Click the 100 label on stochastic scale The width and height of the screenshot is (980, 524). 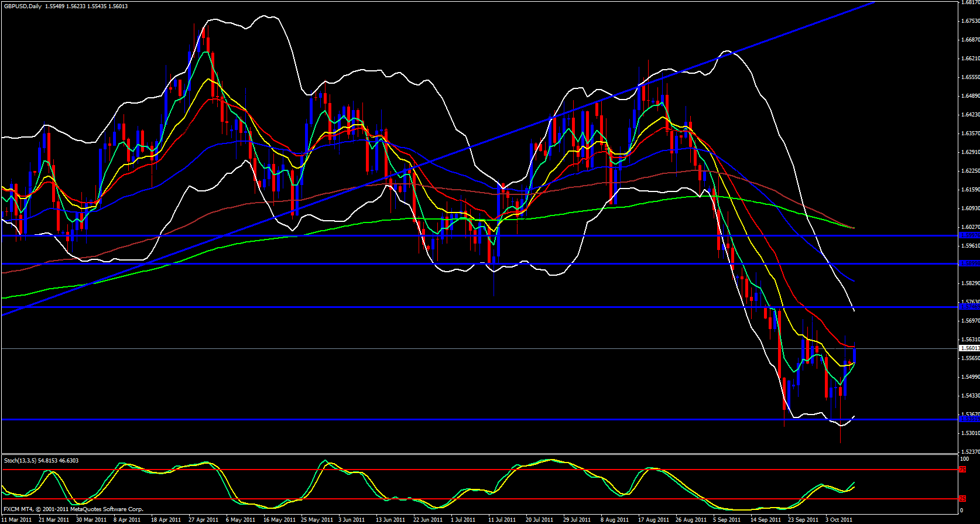[x=964, y=459]
